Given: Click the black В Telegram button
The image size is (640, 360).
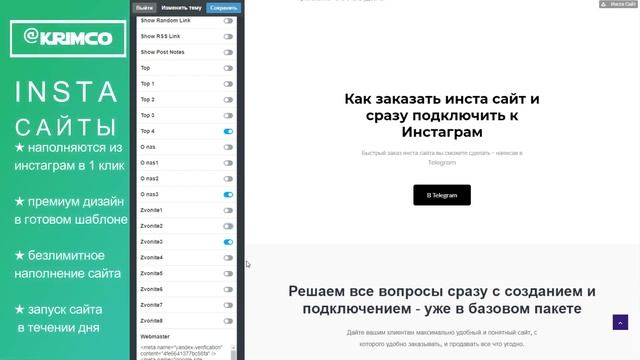Looking at the screenshot, I should point(442,195).
